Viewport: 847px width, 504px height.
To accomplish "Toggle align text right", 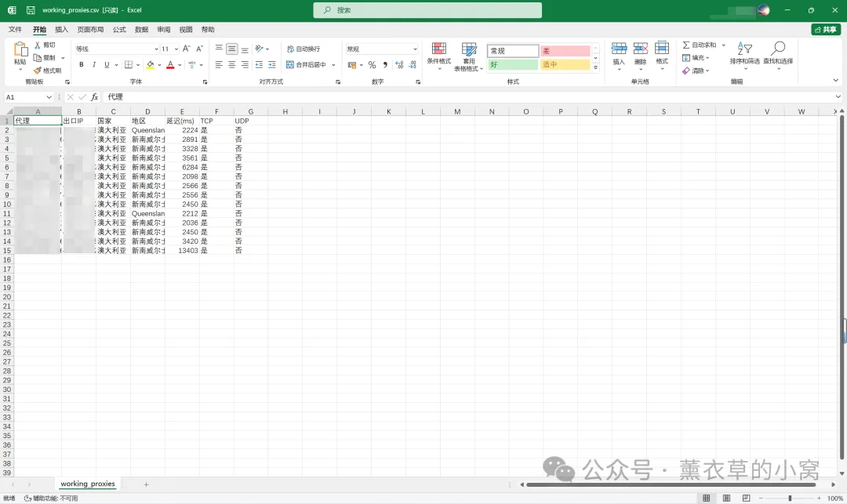I will click(x=245, y=65).
